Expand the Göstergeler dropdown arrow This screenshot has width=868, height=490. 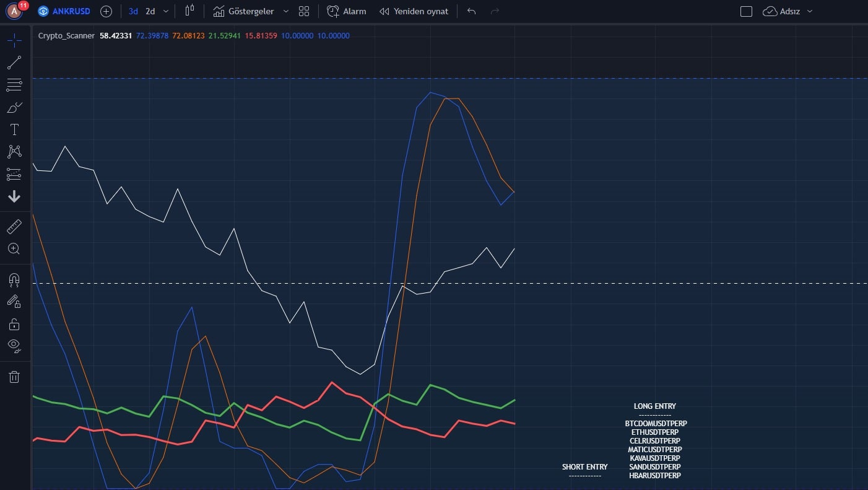pyautogui.click(x=285, y=11)
